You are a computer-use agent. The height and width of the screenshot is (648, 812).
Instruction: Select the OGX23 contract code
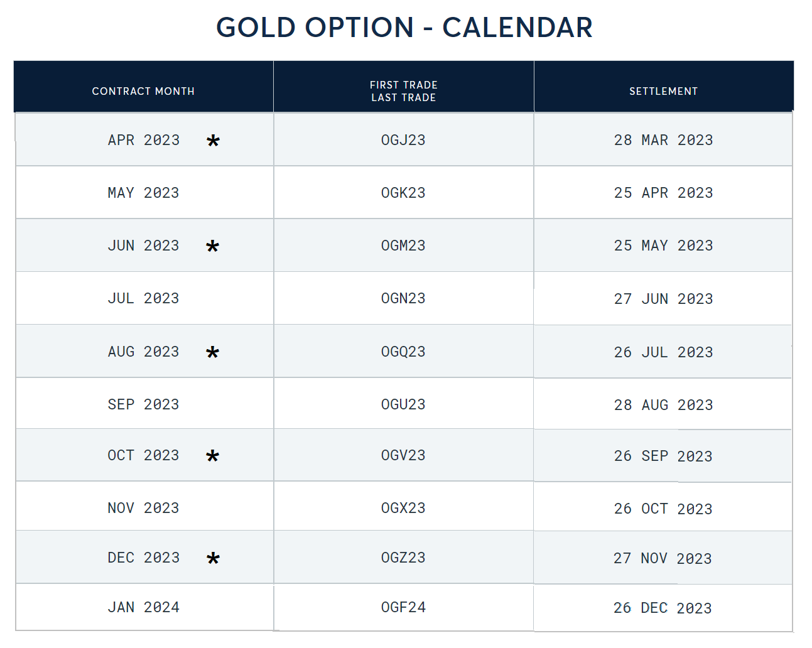(403, 508)
